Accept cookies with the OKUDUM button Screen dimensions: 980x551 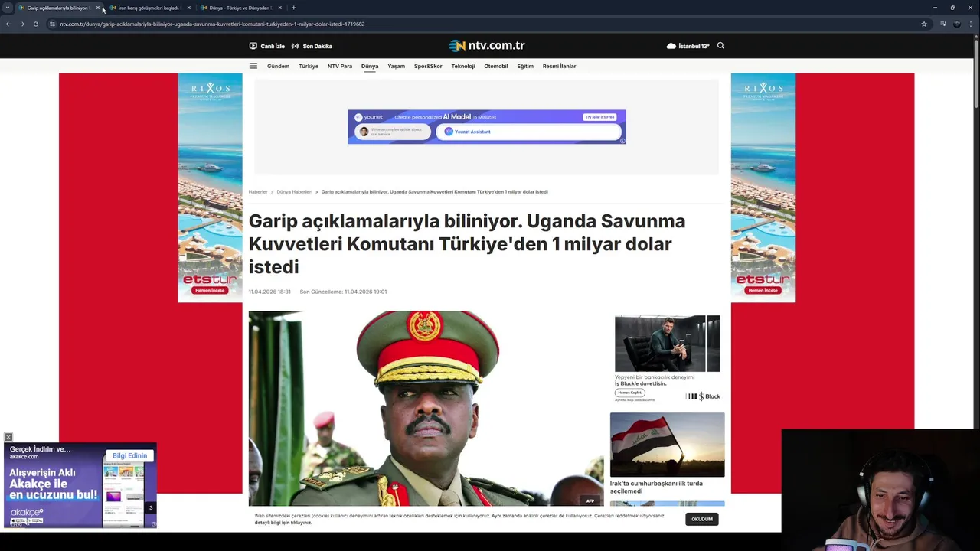tap(702, 519)
